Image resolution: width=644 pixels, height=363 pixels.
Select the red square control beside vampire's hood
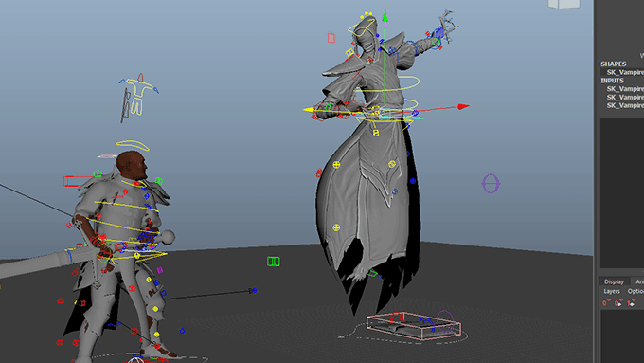pos(331,38)
